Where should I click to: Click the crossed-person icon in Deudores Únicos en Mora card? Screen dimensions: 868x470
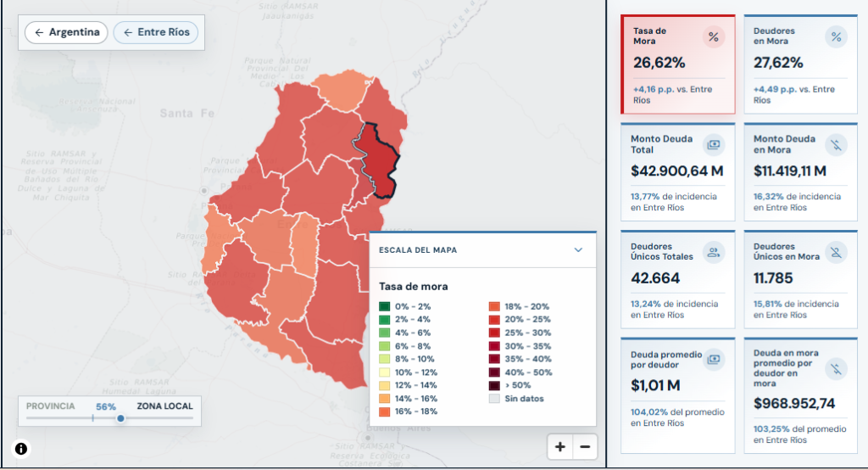pos(836,253)
